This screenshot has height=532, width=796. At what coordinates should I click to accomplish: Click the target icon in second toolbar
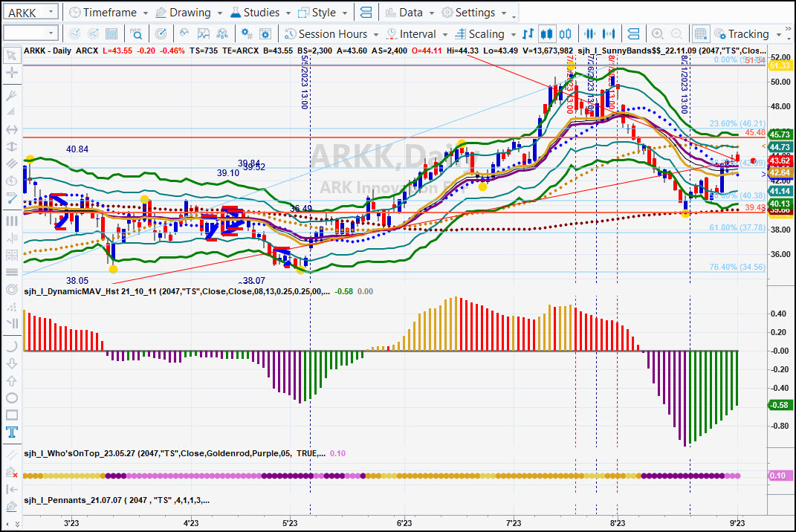click(161, 34)
